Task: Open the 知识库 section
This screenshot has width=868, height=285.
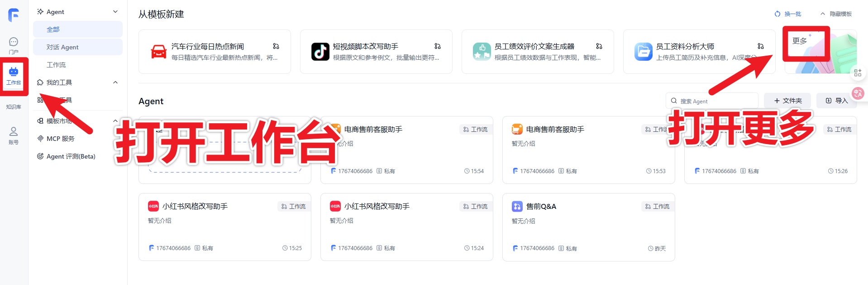Action: click(14, 107)
